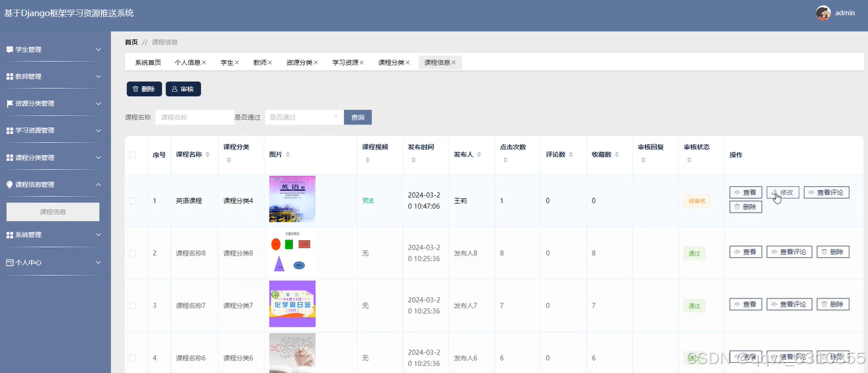Sort by 课程视频 column arrows
868x373 pixels.
[x=367, y=159]
